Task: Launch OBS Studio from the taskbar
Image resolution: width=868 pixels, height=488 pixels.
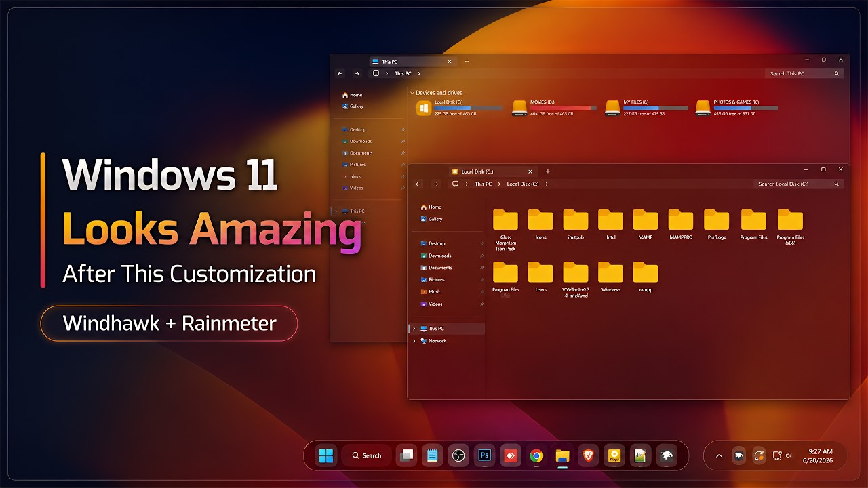Action: 459,455
